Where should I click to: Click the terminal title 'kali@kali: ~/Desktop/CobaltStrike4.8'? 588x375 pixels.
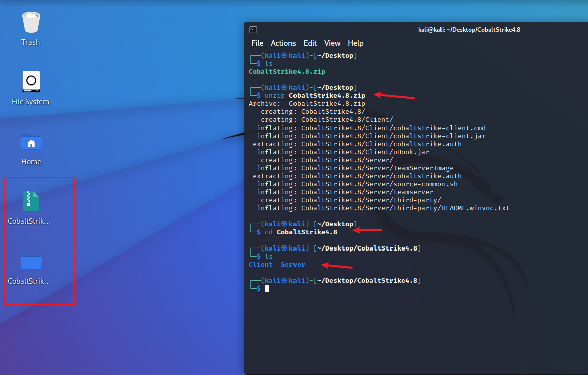(x=469, y=29)
